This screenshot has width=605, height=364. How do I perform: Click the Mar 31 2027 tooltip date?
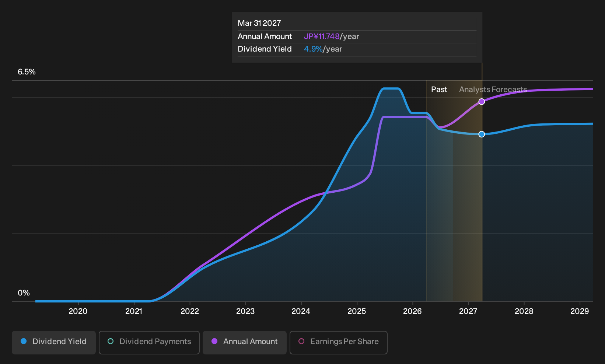[x=259, y=23]
